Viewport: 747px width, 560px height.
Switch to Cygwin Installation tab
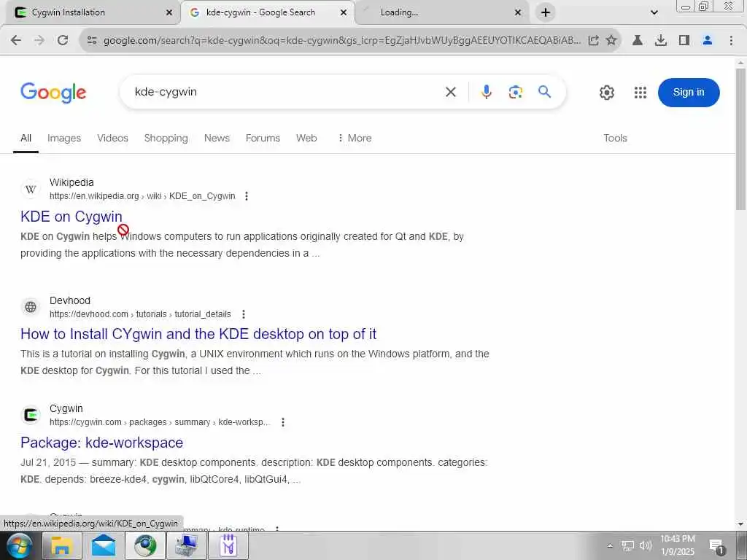tap(90, 13)
